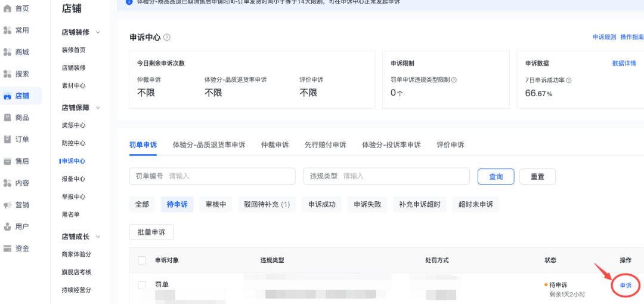Image resolution: width=644 pixels, height=304 pixels.
Task: Collapse the 店铺装修 section
Action: (x=98, y=32)
